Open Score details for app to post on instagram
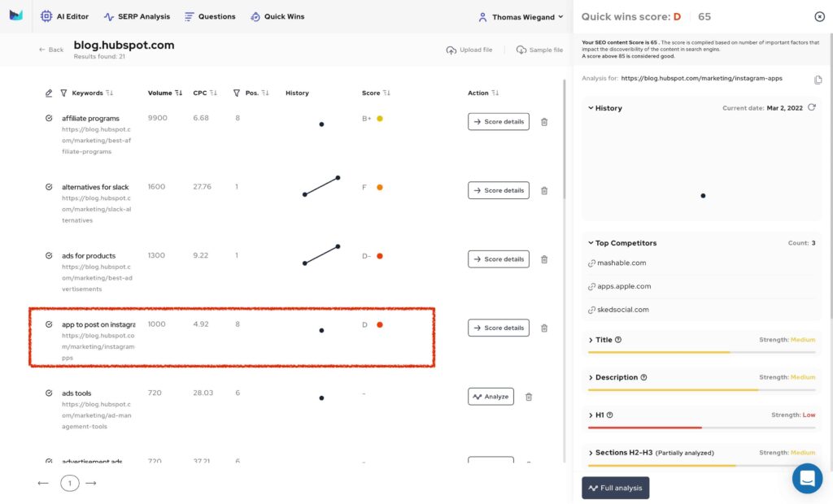 [499, 328]
